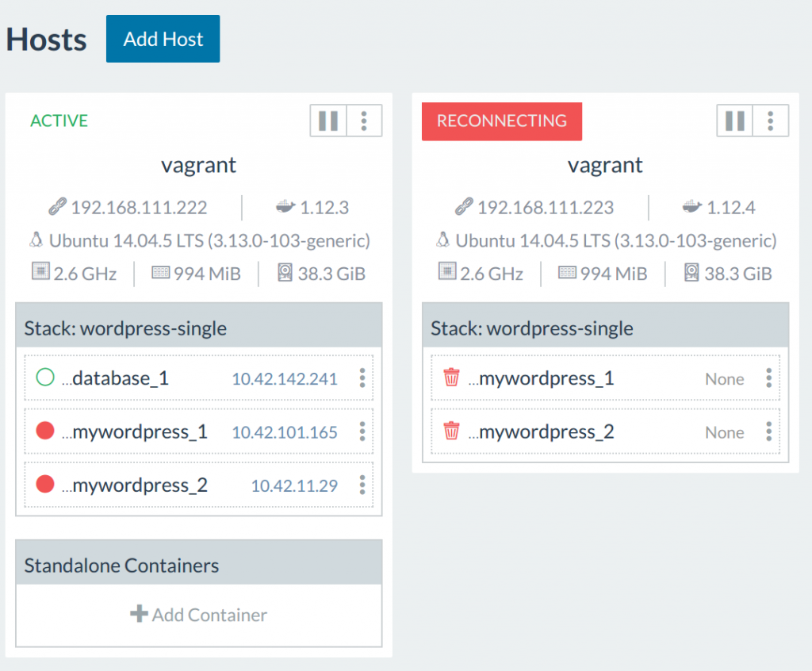
Task: Pause the active vagrant host
Action: [x=328, y=121]
